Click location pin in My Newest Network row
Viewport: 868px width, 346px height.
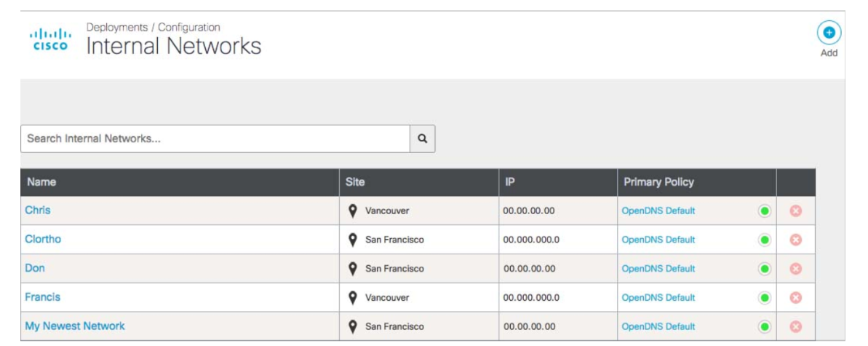click(352, 326)
